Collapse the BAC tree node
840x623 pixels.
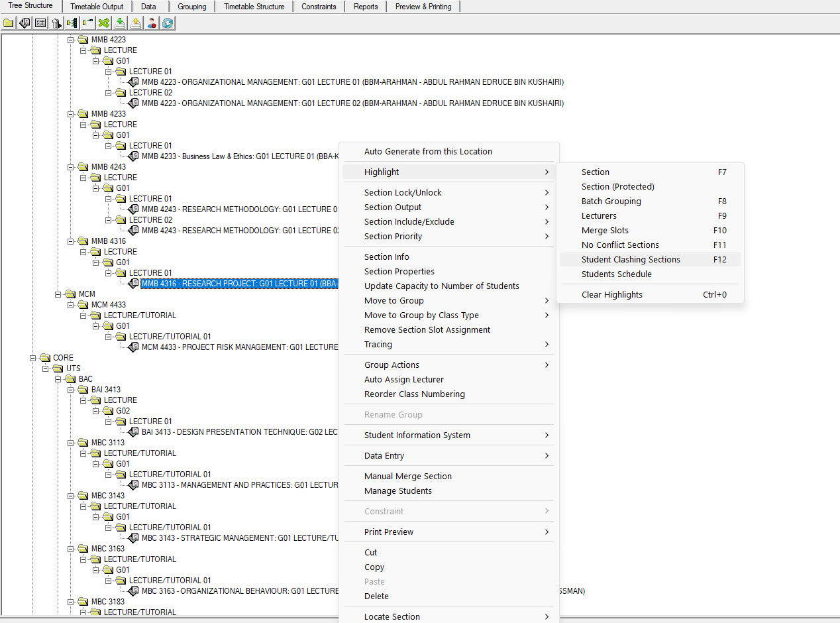pos(58,379)
